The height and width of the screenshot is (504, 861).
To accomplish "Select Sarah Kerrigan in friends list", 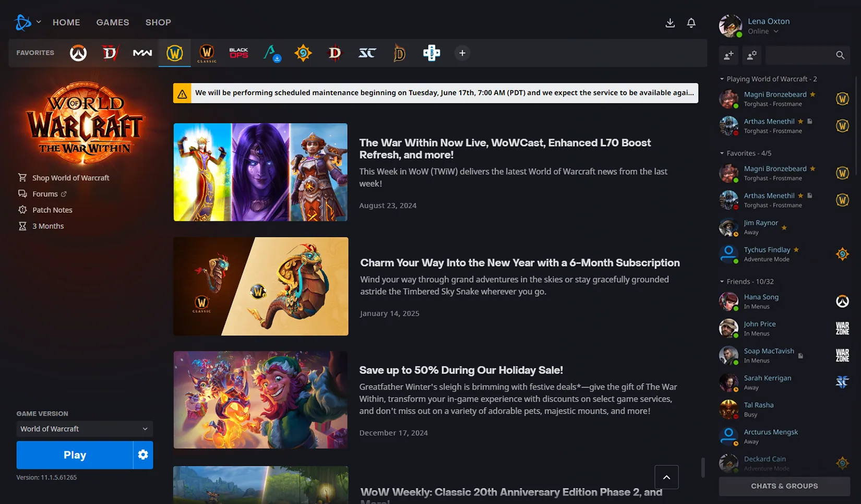I will pyautogui.click(x=784, y=382).
